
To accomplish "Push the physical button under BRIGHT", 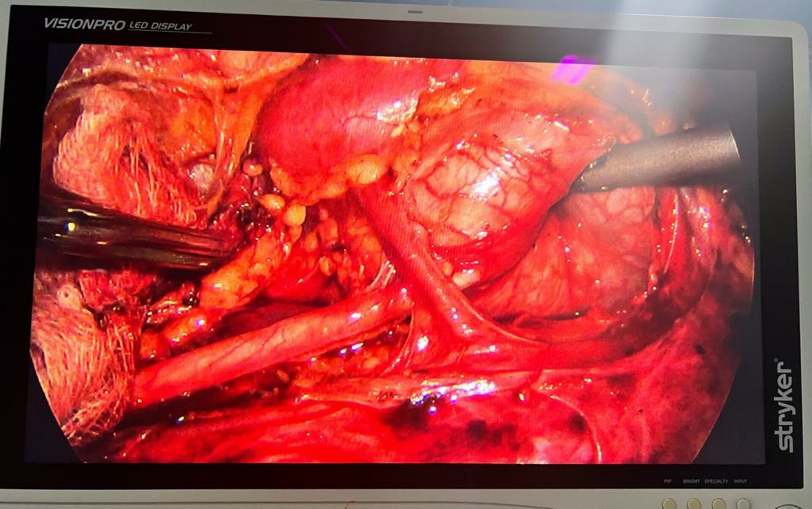I will pos(694,504).
